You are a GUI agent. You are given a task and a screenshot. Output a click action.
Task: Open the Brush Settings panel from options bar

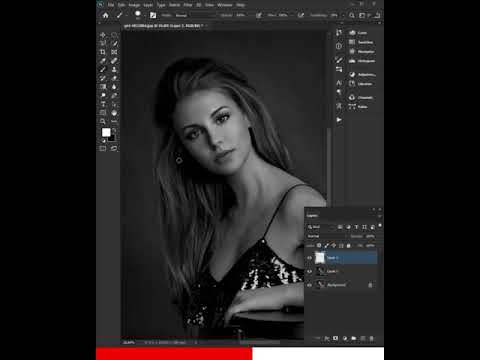pyautogui.click(x=153, y=15)
